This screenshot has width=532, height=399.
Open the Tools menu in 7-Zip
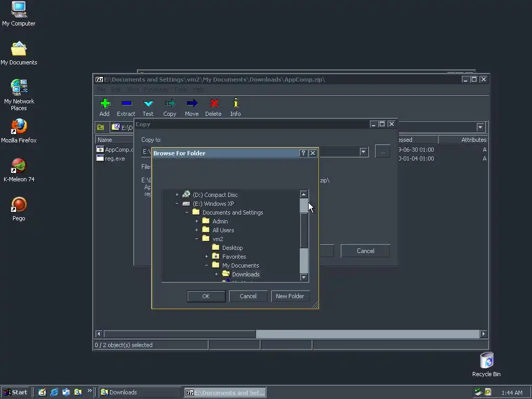pos(180,89)
